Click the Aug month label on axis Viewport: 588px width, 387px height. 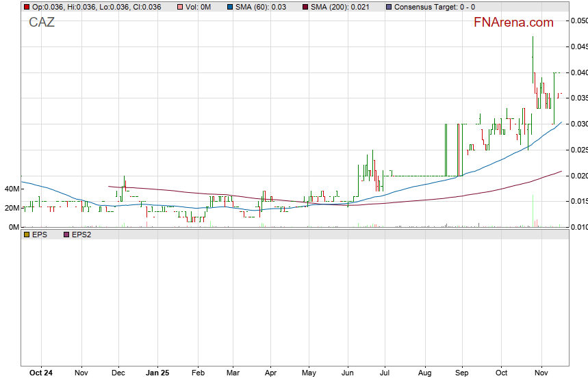pyautogui.click(x=424, y=374)
